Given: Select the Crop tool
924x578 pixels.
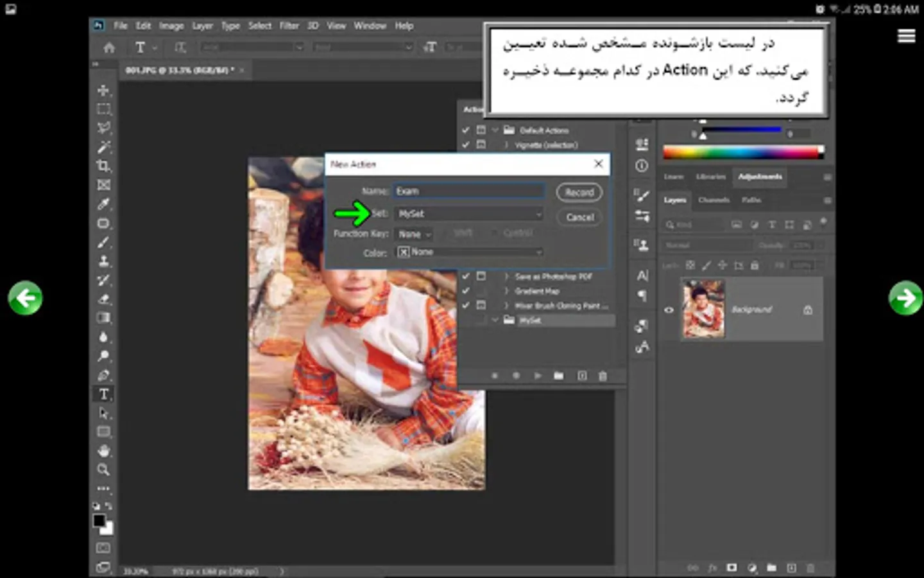Looking at the screenshot, I should coord(103,166).
